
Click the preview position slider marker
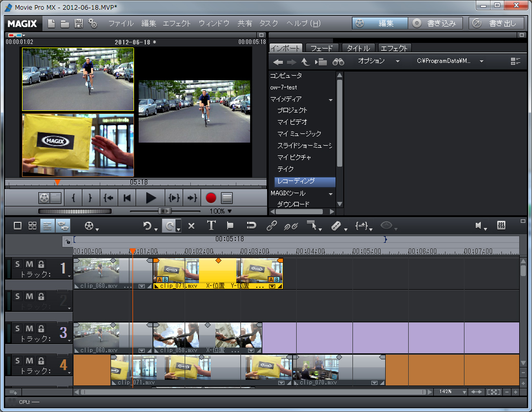click(x=58, y=182)
